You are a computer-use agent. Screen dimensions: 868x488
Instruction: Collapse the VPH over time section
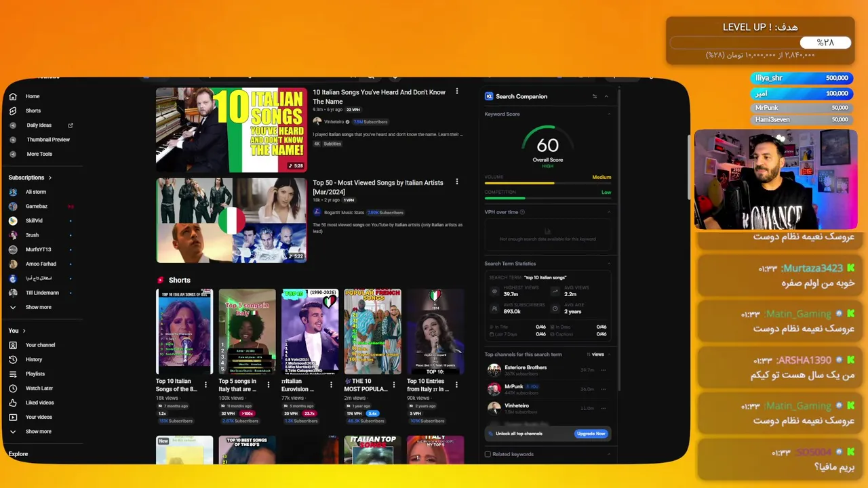[608, 212]
